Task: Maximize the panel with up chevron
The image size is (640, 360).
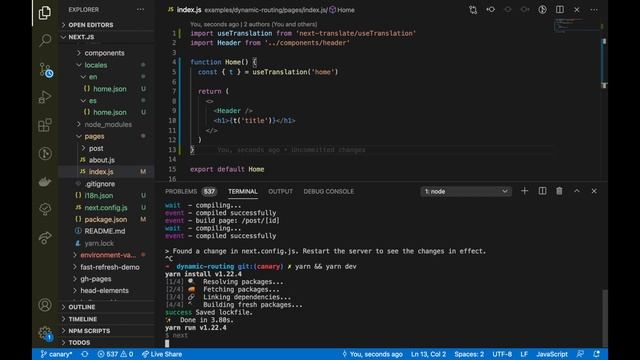Action: point(577,191)
